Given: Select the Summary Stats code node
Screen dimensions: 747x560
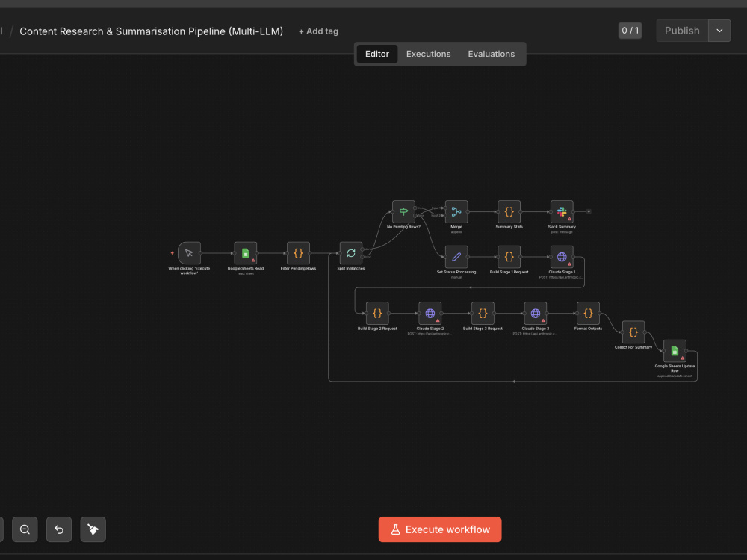Looking at the screenshot, I should (x=509, y=211).
